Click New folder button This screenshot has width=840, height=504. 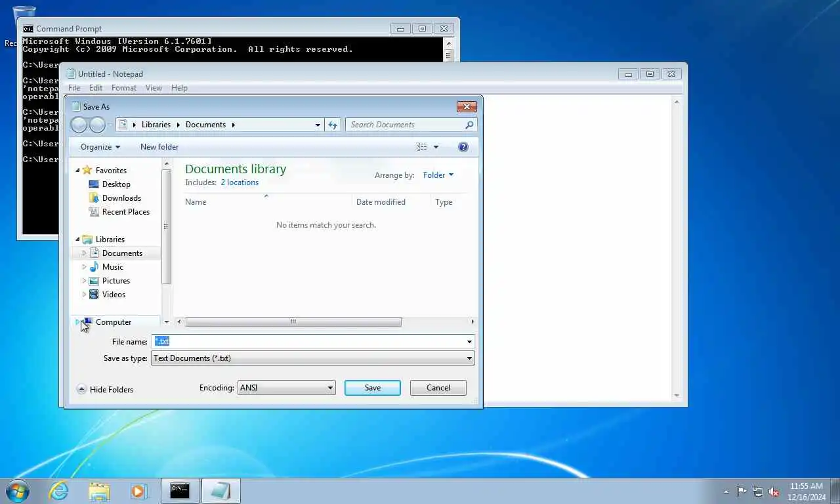(x=159, y=147)
